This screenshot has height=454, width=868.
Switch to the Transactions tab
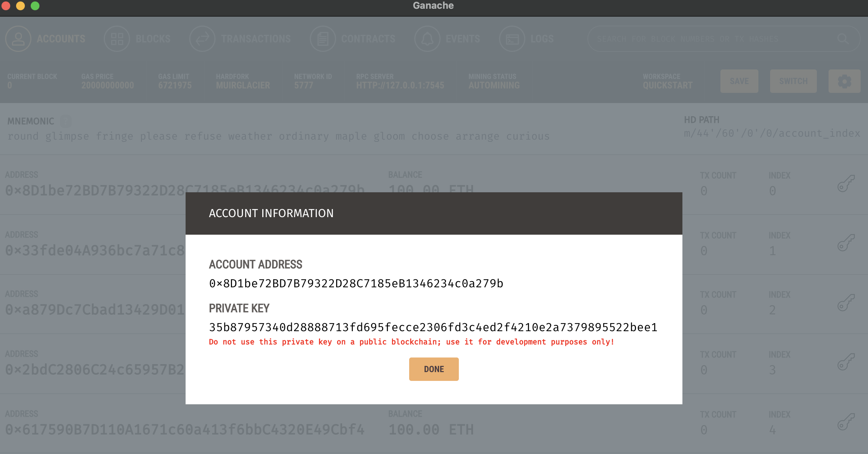(x=256, y=39)
